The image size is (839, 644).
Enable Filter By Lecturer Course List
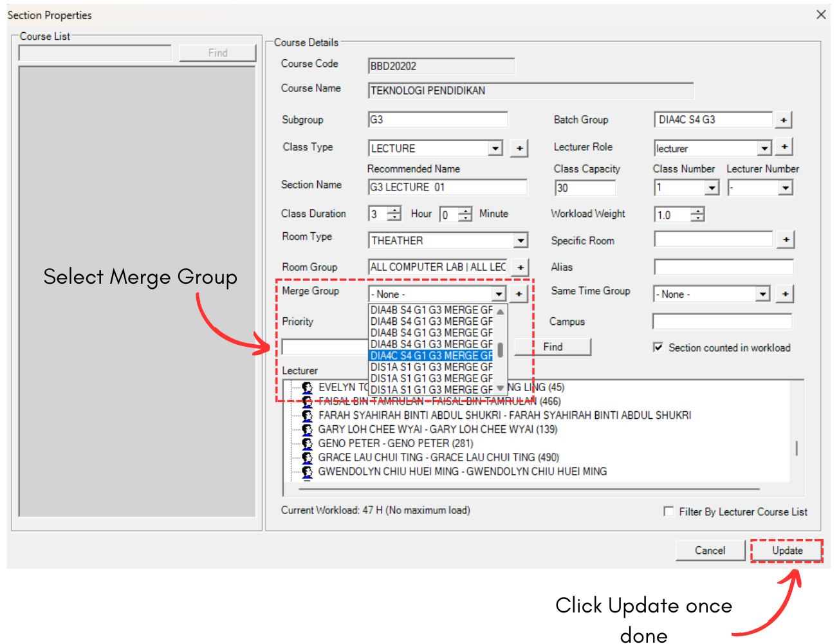(x=668, y=511)
